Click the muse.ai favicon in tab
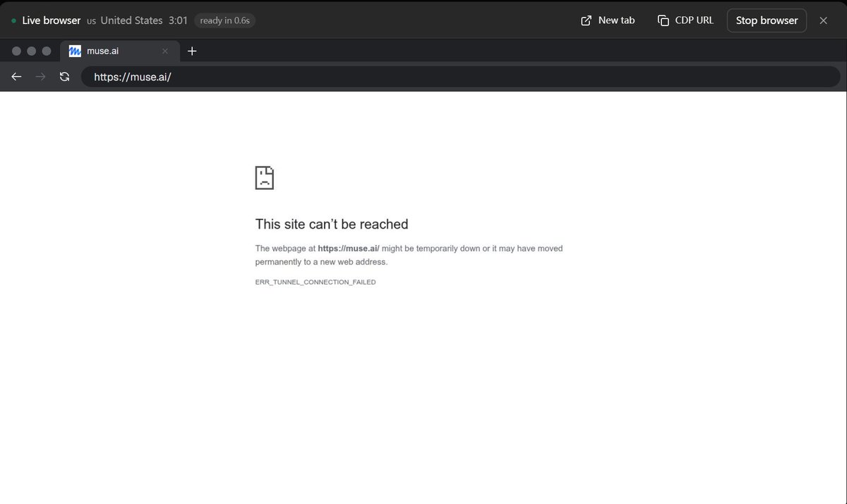847x504 pixels. (75, 51)
